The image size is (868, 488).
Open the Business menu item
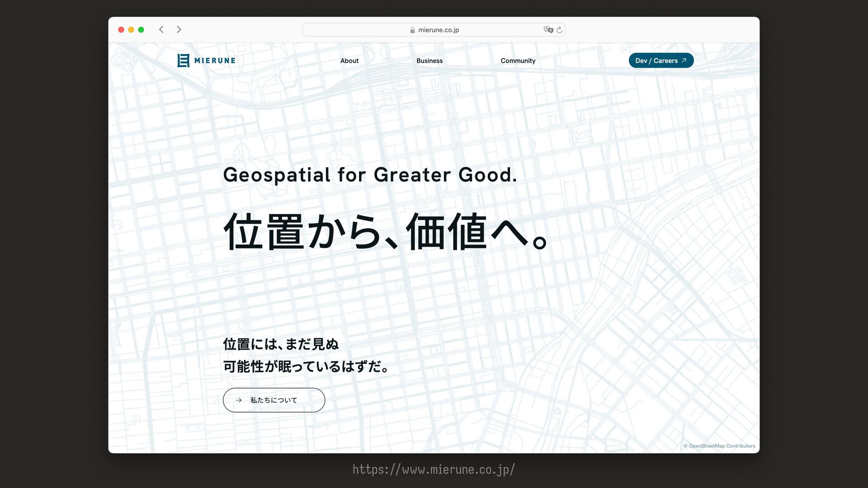click(429, 61)
